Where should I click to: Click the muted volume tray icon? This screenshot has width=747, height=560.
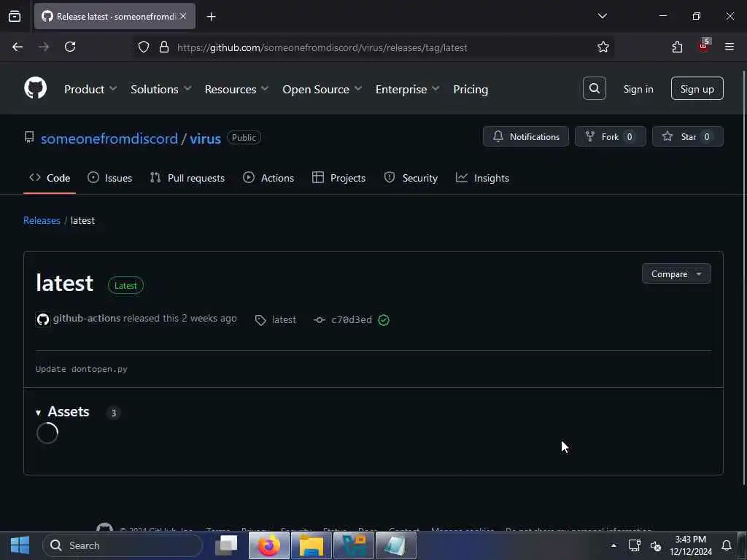click(656, 545)
